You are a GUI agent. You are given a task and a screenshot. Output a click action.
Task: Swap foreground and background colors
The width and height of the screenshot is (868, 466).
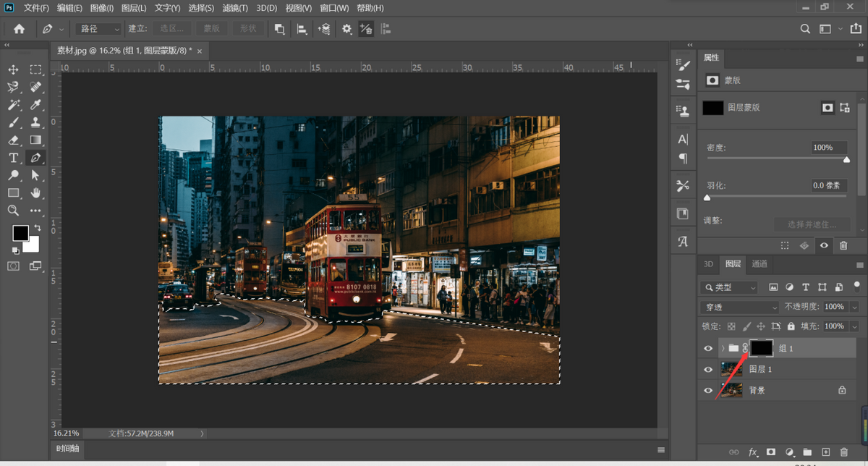pos(37,228)
